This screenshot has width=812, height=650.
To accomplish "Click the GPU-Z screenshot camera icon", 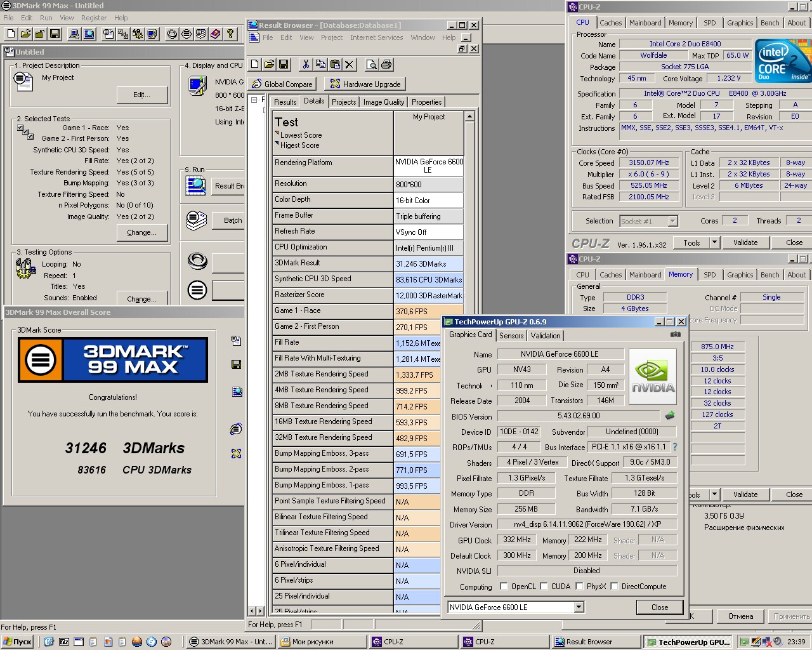I will coord(676,335).
